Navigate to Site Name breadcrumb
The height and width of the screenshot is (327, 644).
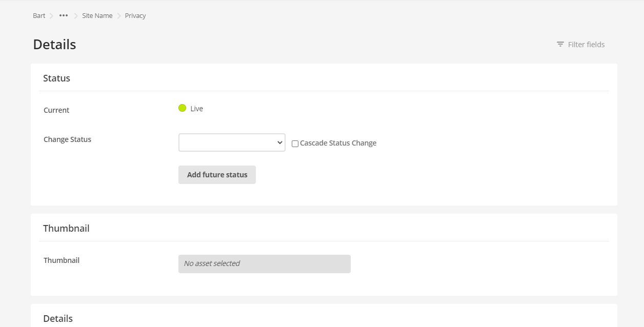97,15
